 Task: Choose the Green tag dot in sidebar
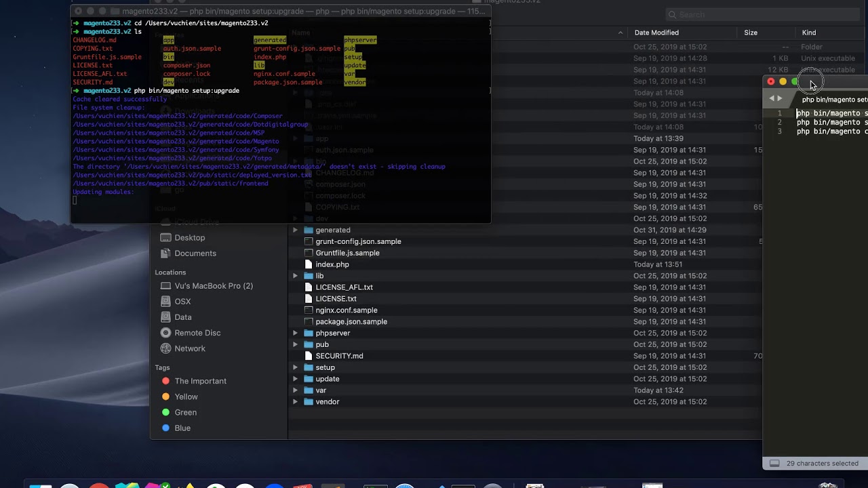tap(165, 412)
